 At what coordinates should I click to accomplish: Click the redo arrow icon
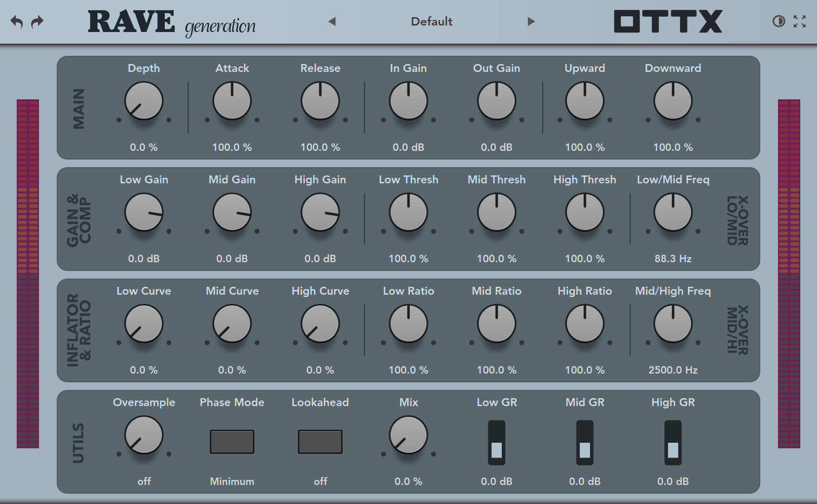coord(37,22)
